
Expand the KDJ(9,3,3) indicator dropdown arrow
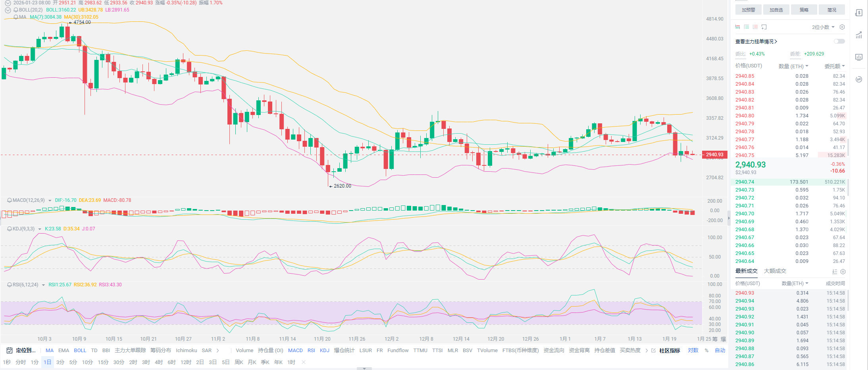pos(40,229)
